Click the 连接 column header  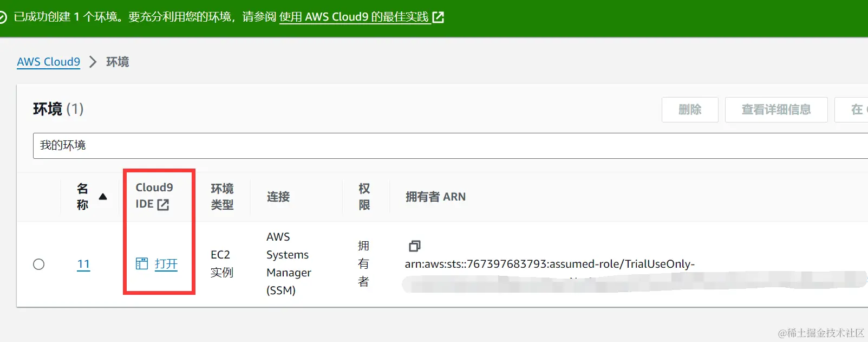[278, 197]
